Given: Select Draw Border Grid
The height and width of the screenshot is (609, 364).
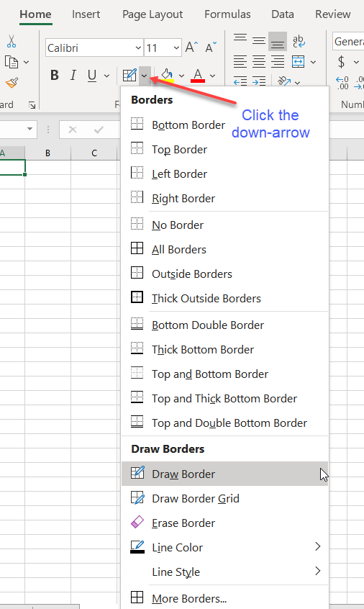Looking at the screenshot, I should click(225, 499).
